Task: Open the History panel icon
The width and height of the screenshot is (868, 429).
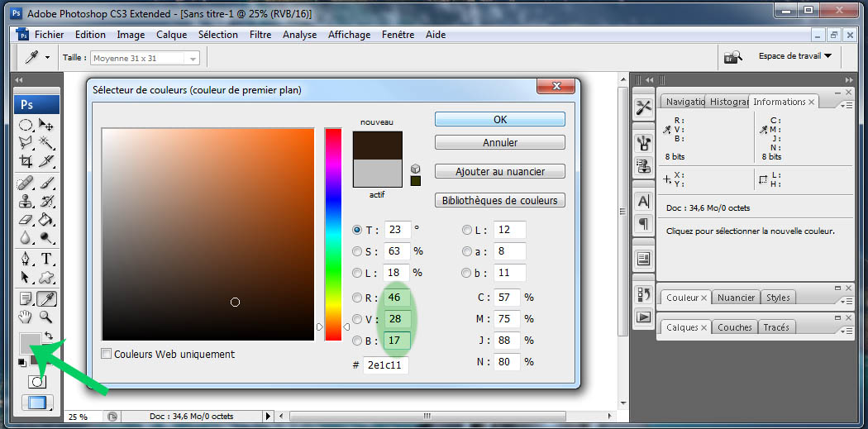Action: point(644,294)
